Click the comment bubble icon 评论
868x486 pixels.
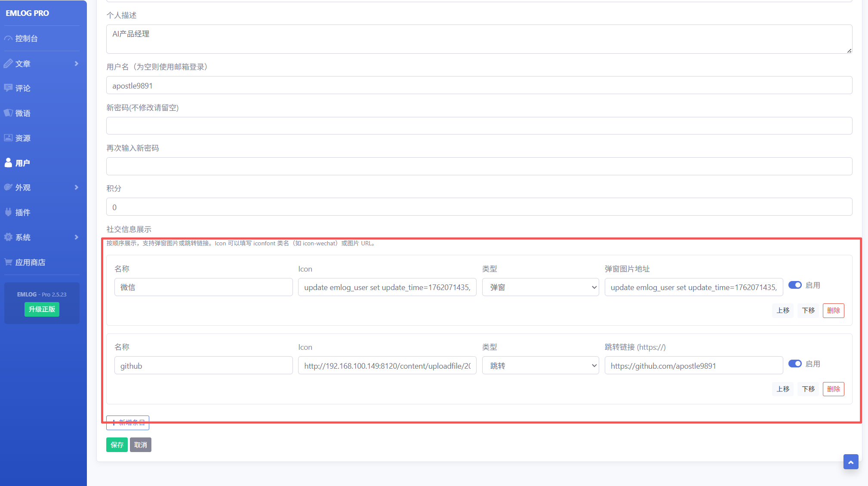tap(8, 88)
